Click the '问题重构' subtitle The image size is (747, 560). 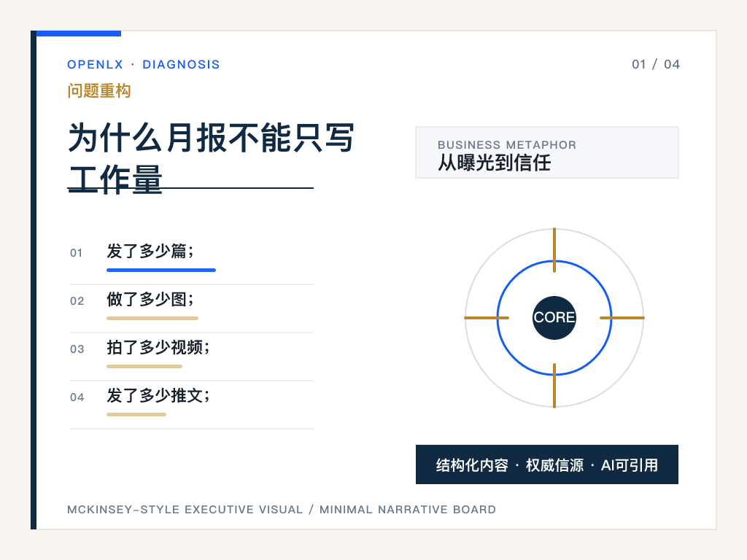[99, 90]
